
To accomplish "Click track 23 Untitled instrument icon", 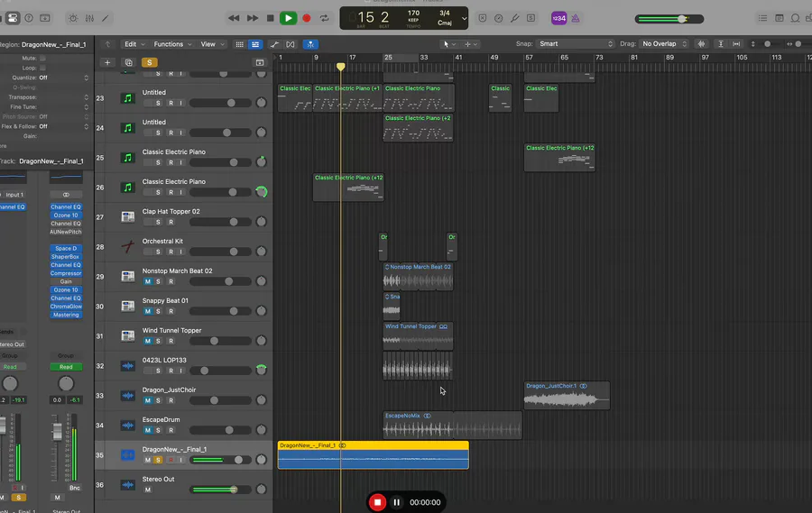I will coord(127,98).
